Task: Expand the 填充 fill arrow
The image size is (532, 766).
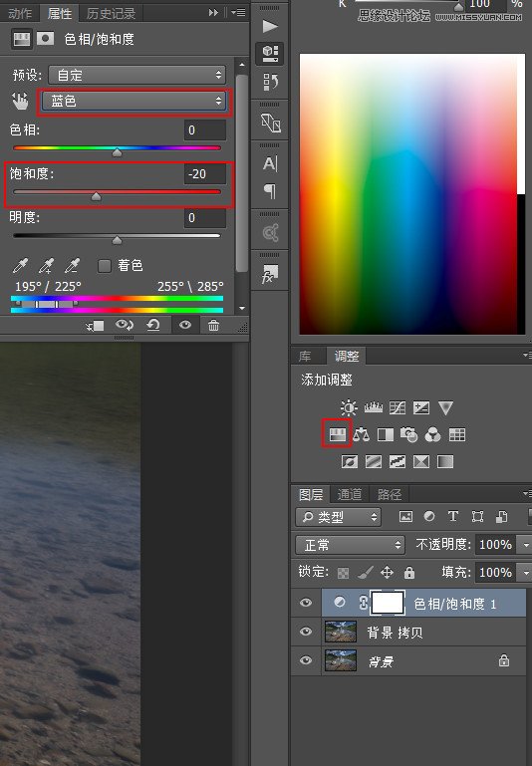Action: [526, 572]
